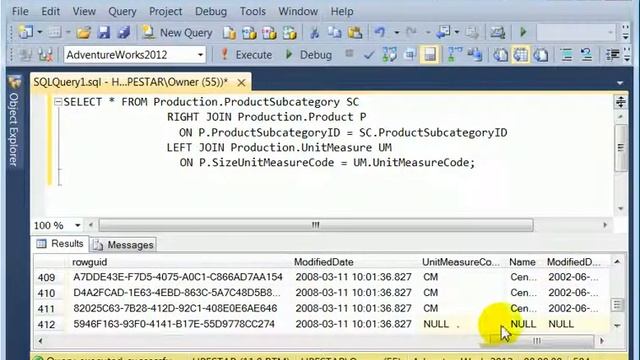
Task: Cut the selection with scissors icon
Action: [x=314, y=33]
